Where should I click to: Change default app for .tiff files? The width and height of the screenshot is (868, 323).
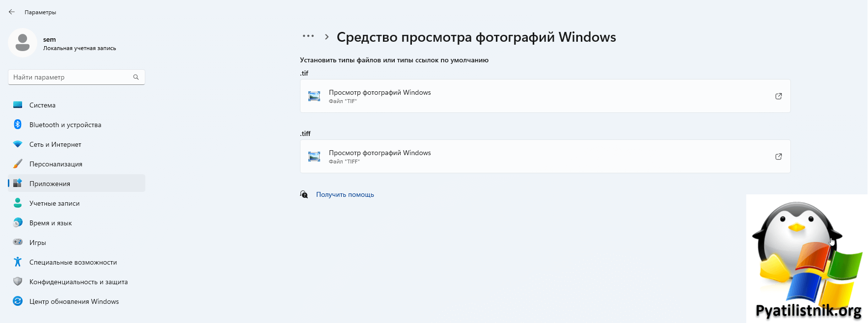545,157
